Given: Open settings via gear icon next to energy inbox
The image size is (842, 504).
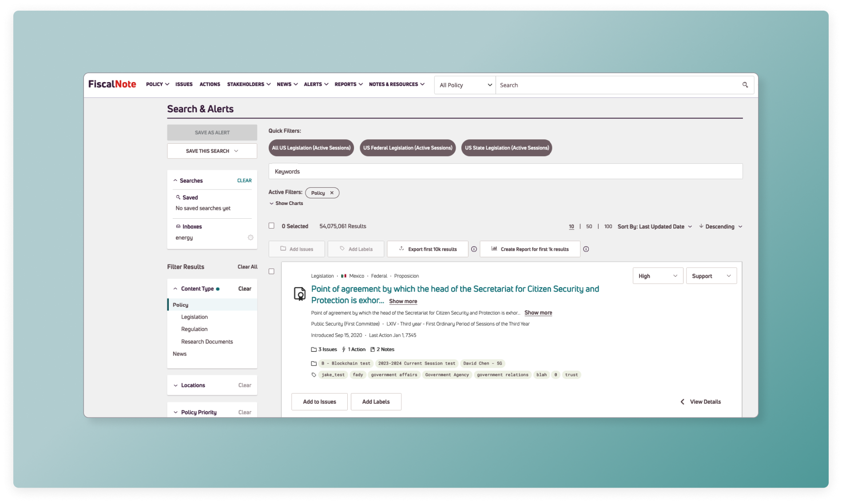Looking at the screenshot, I should click(x=250, y=237).
